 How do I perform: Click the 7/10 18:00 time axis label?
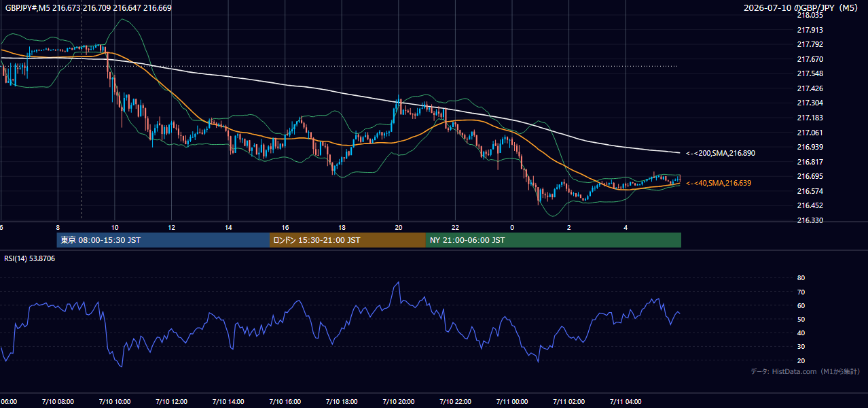click(342, 401)
